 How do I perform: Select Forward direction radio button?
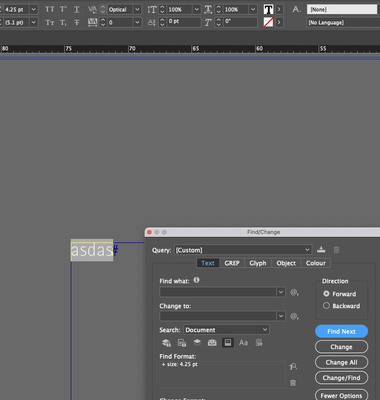coord(326,294)
